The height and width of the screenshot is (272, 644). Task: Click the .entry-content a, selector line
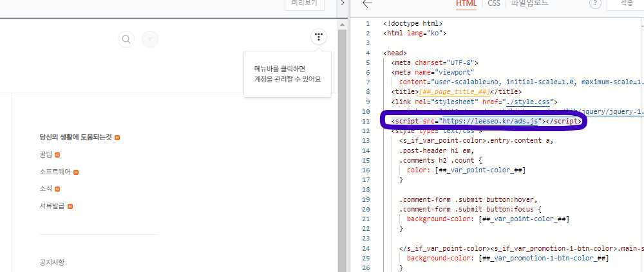(477, 141)
